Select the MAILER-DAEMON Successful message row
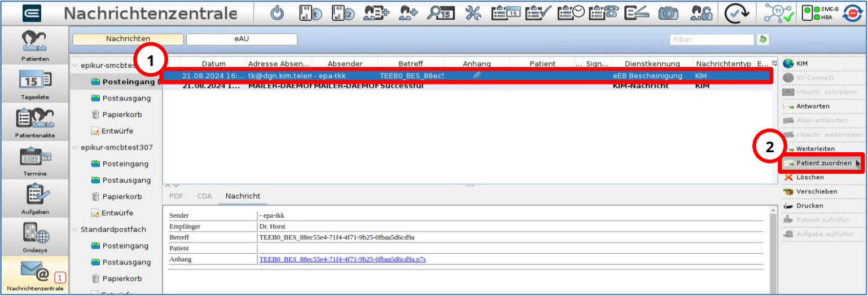The height and width of the screenshot is (296, 868). coord(466,86)
